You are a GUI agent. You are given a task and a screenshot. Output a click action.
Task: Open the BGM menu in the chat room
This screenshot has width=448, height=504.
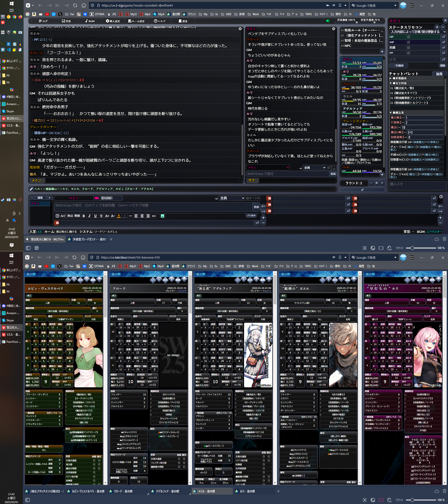tap(90, 21)
